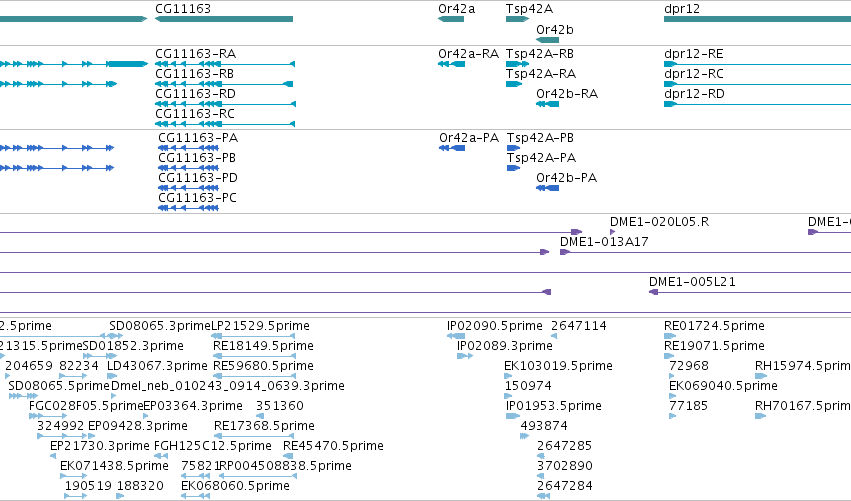Select the Tsp42A-PA protein label
This screenshot has height=501, width=851.
pyautogui.click(x=541, y=158)
